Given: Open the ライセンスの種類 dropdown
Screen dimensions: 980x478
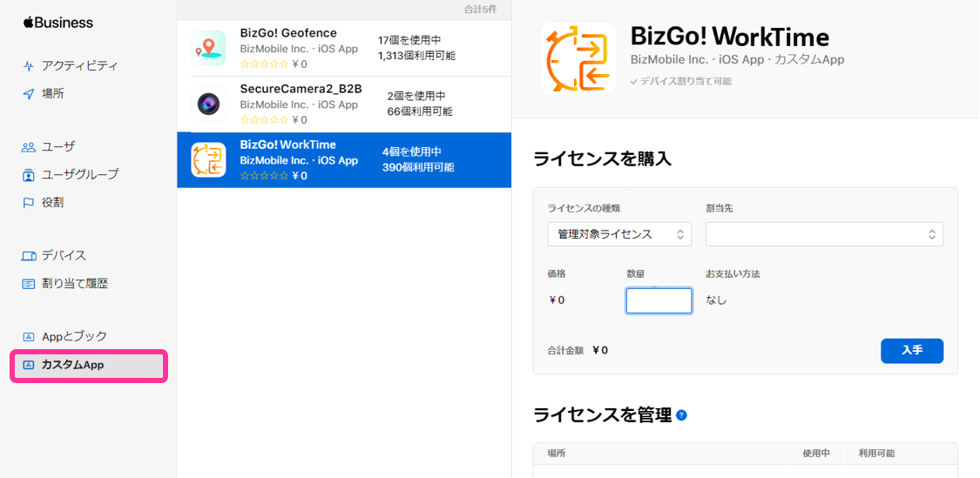Looking at the screenshot, I should point(618,234).
